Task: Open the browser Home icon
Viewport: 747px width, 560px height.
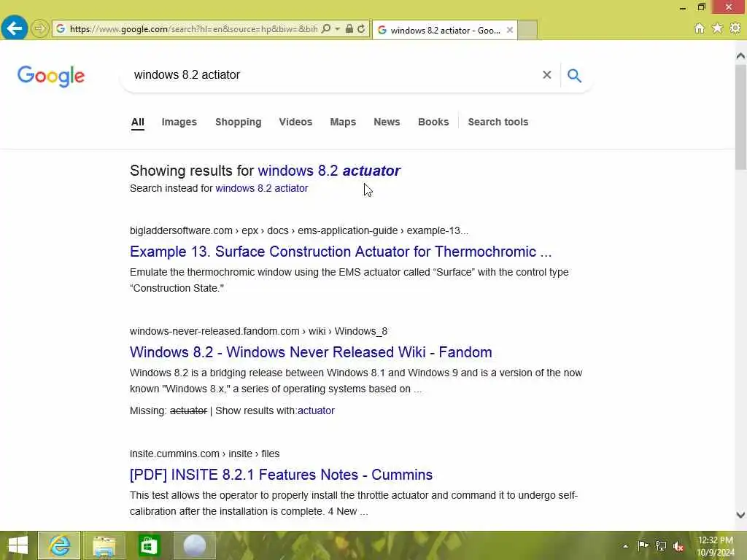Action: [699, 28]
